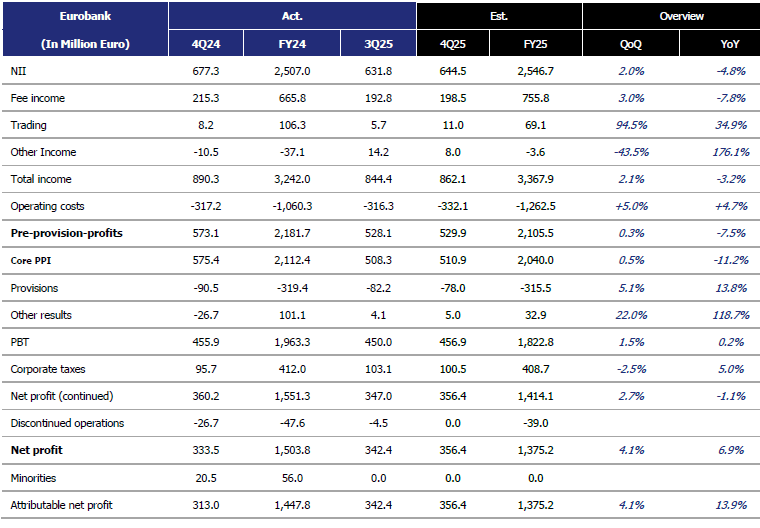Select the Other Income YoY value 176.1%
760x528 pixels.
click(x=725, y=152)
